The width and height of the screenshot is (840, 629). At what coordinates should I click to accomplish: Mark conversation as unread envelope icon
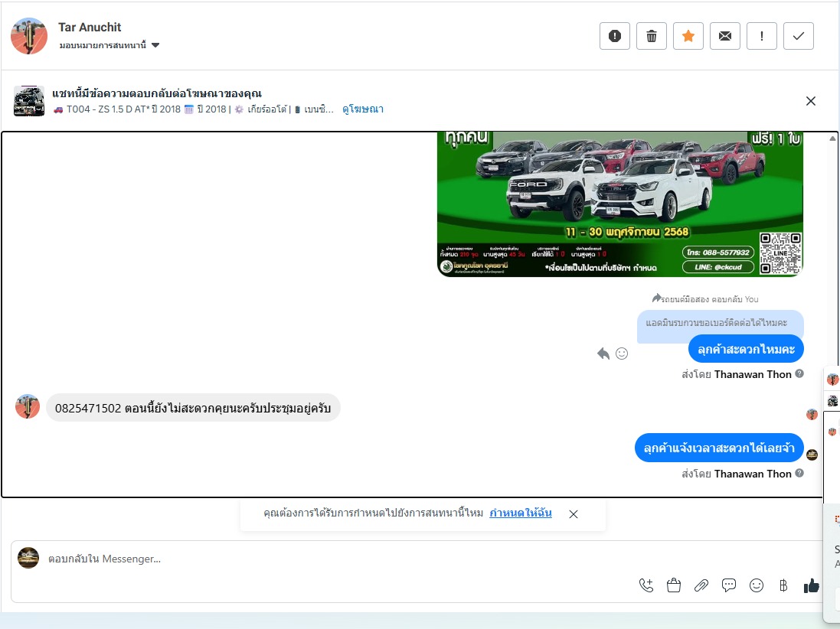coord(725,36)
